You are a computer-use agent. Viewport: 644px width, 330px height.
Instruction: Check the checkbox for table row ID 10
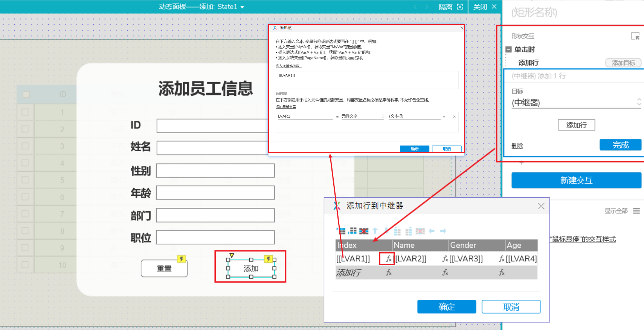pos(25,265)
